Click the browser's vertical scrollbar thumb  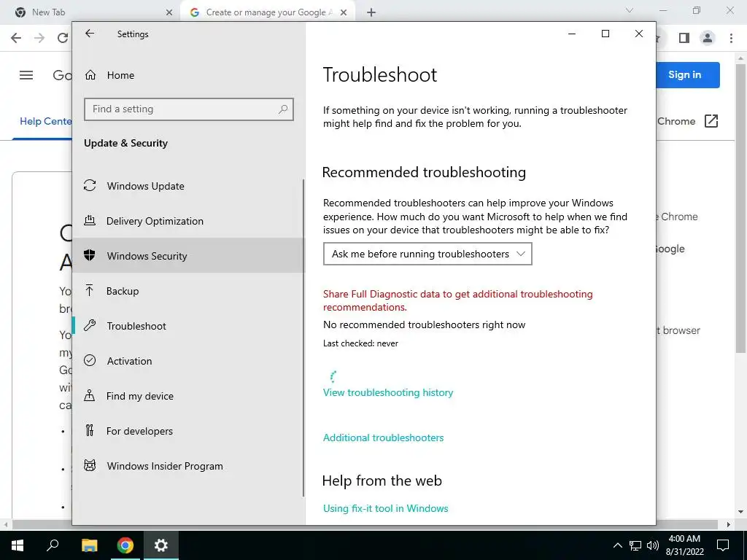point(740,208)
